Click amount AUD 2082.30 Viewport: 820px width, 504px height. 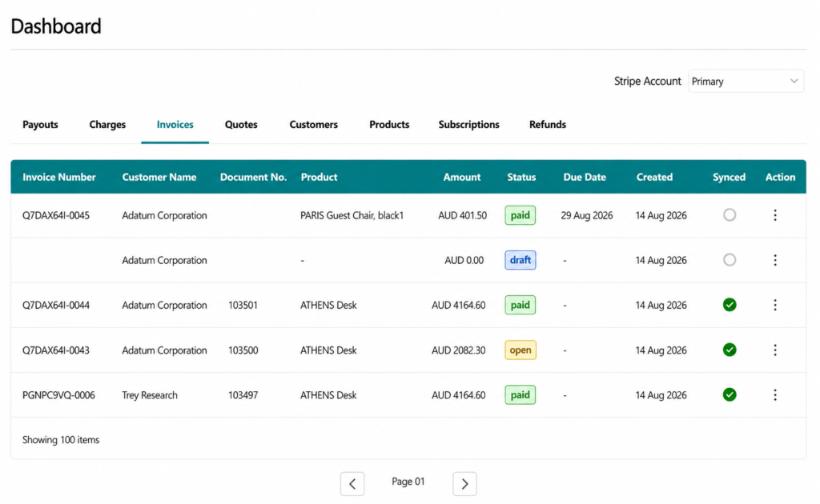coord(458,350)
